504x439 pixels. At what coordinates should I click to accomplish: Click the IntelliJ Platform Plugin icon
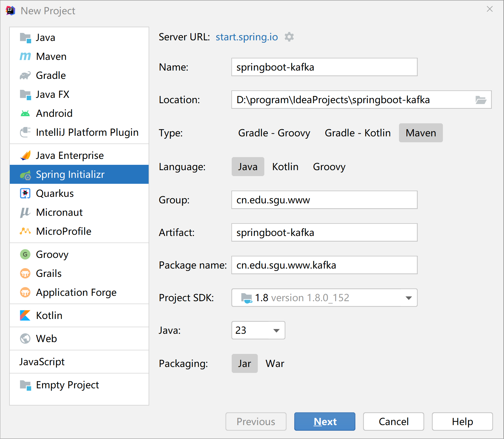(25, 132)
